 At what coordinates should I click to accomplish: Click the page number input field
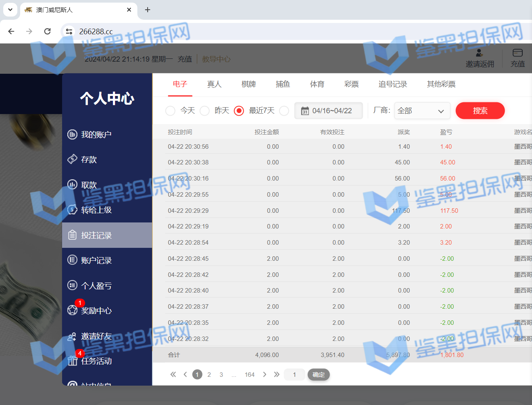tap(294, 375)
